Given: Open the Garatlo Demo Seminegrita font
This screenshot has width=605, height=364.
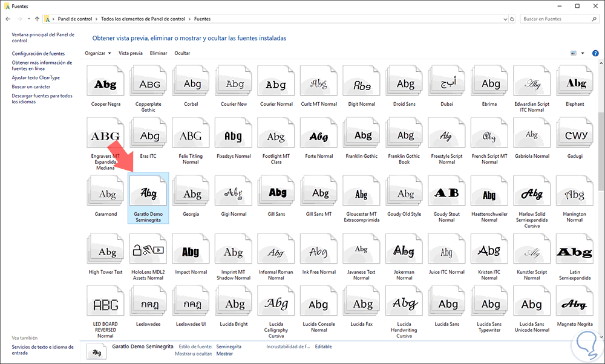Looking at the screenshot, I should click(x=148, y=193).
